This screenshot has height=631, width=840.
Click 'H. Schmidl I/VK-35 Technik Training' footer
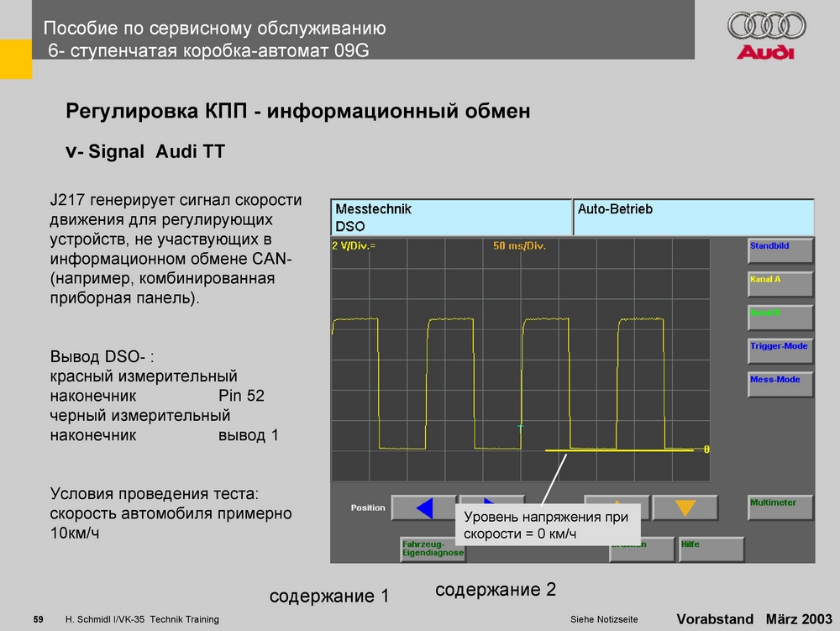click(x=142, y=619)
